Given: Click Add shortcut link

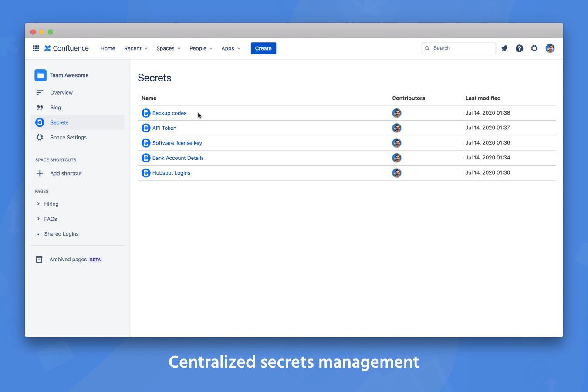Looking at the screenshot, I should coord(66,173).
